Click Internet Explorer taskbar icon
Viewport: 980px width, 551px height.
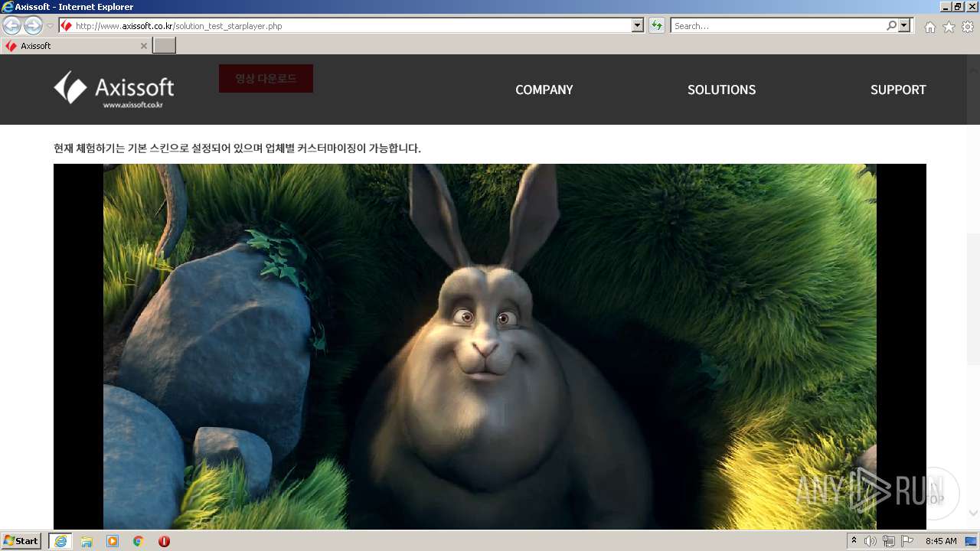[60, 541]
